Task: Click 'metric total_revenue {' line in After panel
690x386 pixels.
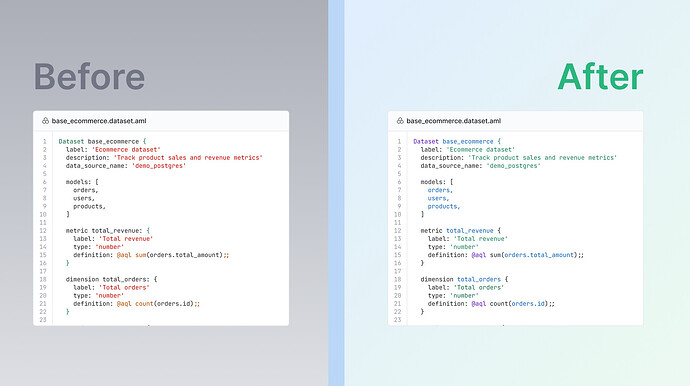Action: pyautogui.click(x=461, y=231)
